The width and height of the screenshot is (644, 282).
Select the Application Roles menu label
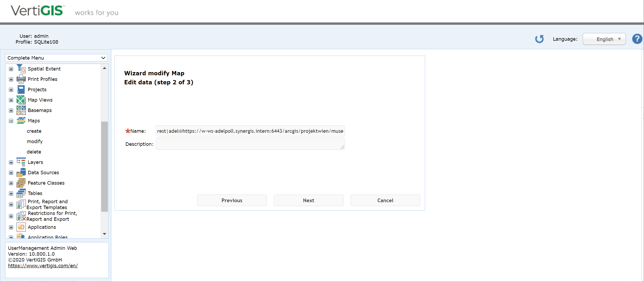pyautogui.click(x=48, y=237)
